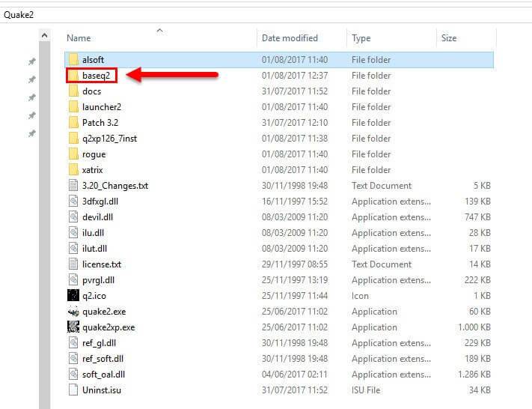Sort by the Date modified column
This screenshot has height=409, width=532.
290,38
